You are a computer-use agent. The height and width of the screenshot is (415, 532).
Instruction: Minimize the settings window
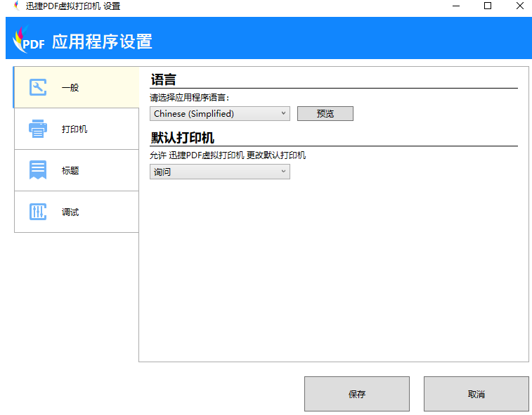(x=456, y=6)
